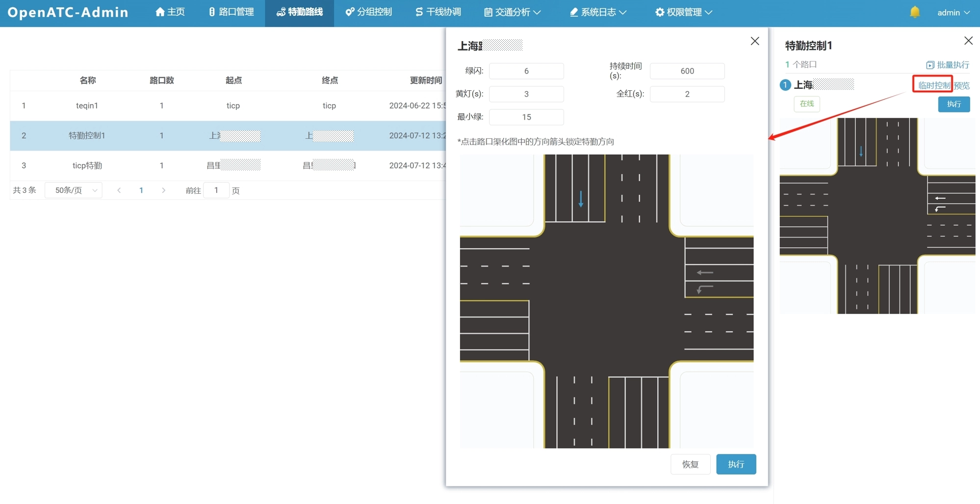Expand the 交通分析 dropdown menu
The image size is (980, 504).
pyautogui.click(x=512, y=12)
